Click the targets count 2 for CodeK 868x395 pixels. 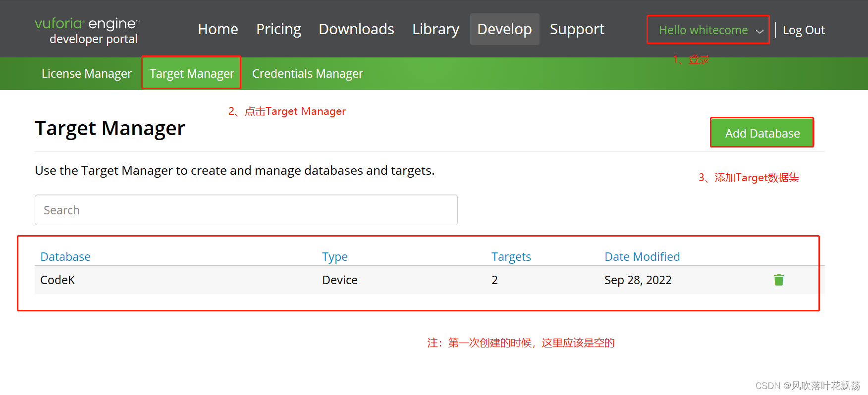pyautogui.click(x=494, y=280)
